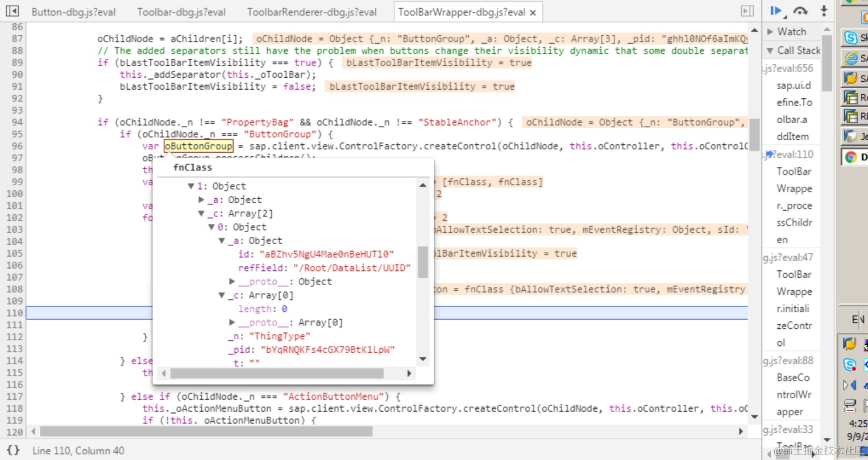Click the _n "ThingType" value in popup
This screenshot has width=868, height=460.
point(280,336)
